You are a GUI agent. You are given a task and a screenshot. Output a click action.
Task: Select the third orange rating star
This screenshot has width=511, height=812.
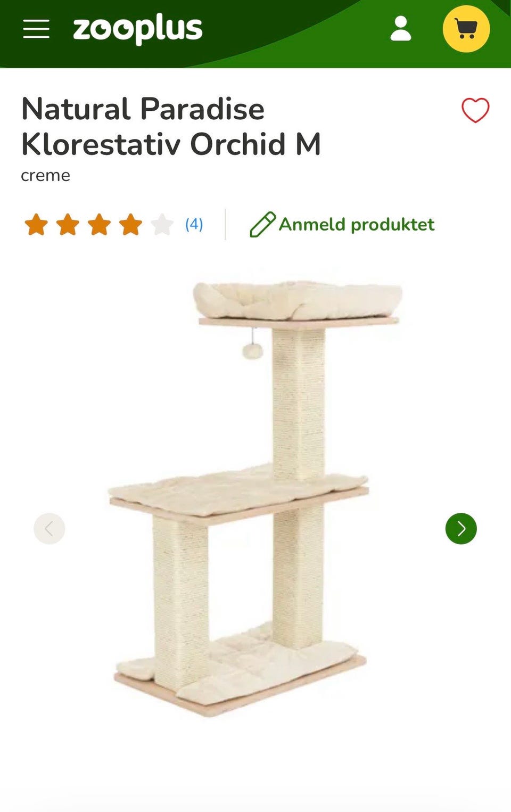pyautogui.click(x=99, y=225)
